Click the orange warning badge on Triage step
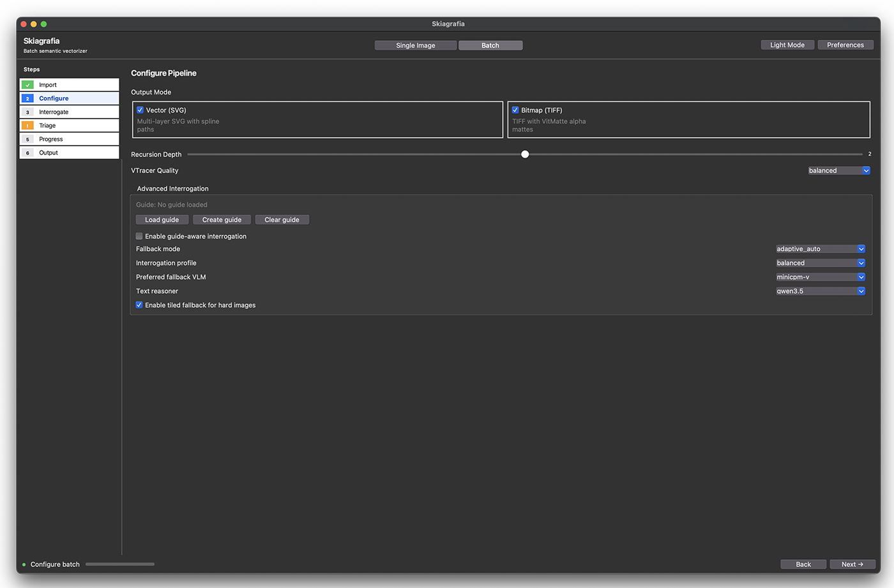The height and width of the screenshot is (588, 894). coord(27,125)
